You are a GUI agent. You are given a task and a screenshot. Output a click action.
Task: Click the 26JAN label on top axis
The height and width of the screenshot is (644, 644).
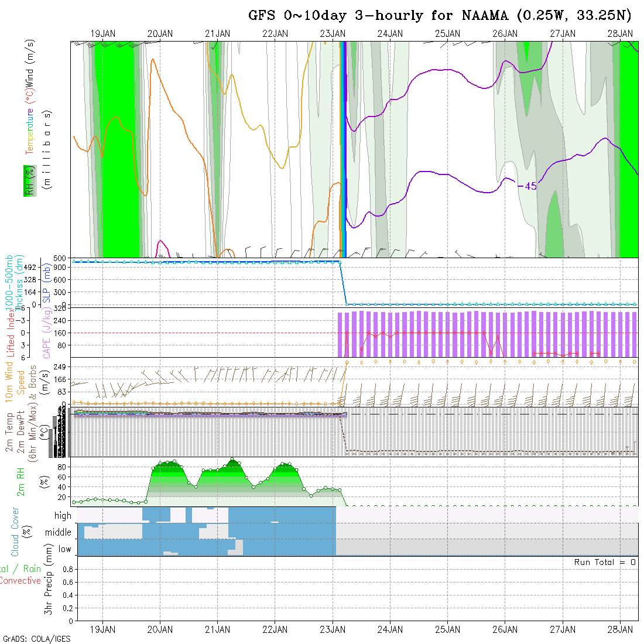pos(505,34)
